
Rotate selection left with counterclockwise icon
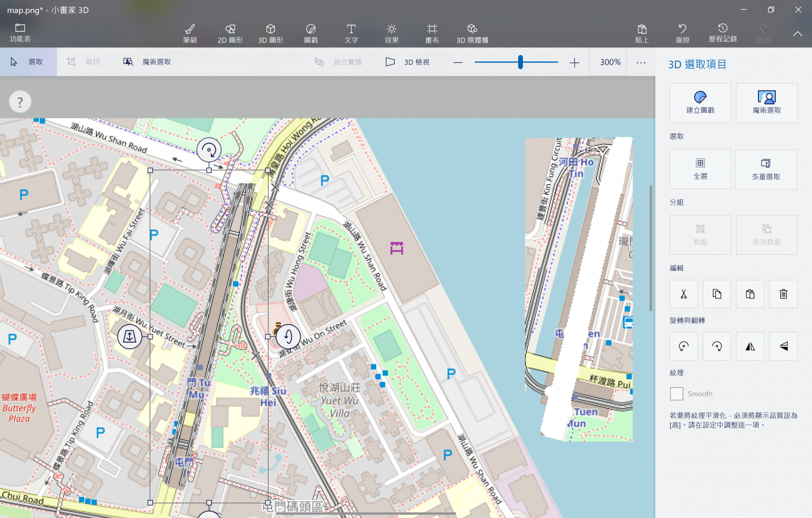pyautogui.click(x=684, y=346)
